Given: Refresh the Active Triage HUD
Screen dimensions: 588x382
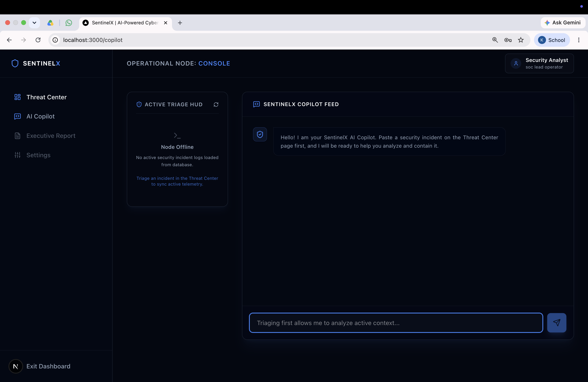Looking at the screenshot, I should 216,105.
